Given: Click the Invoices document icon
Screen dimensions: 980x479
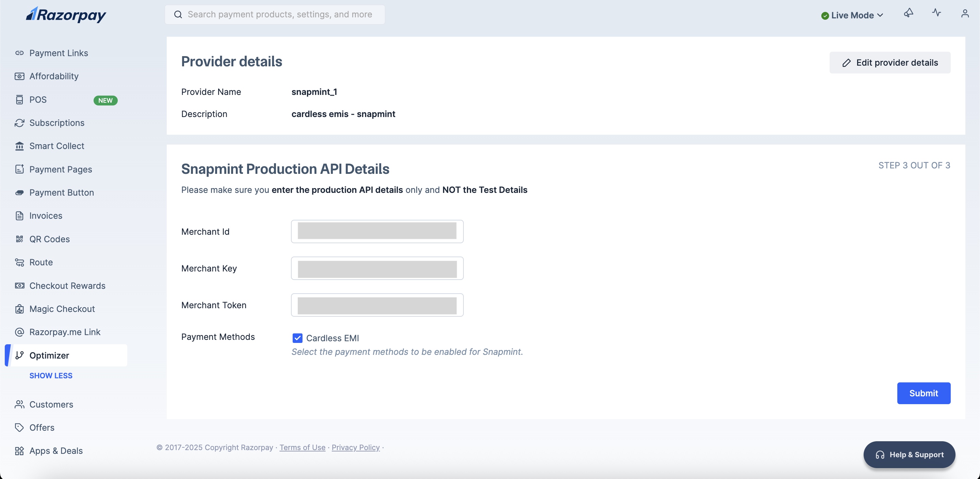Looking at the screenshot, I should pos(19,216).
